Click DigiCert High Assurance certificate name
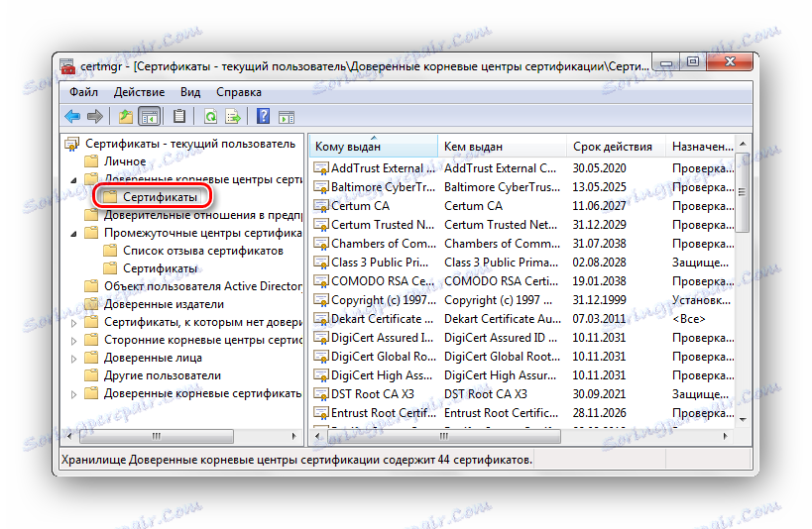The height and width of the screenshot is (529, 812). point(381,375)
